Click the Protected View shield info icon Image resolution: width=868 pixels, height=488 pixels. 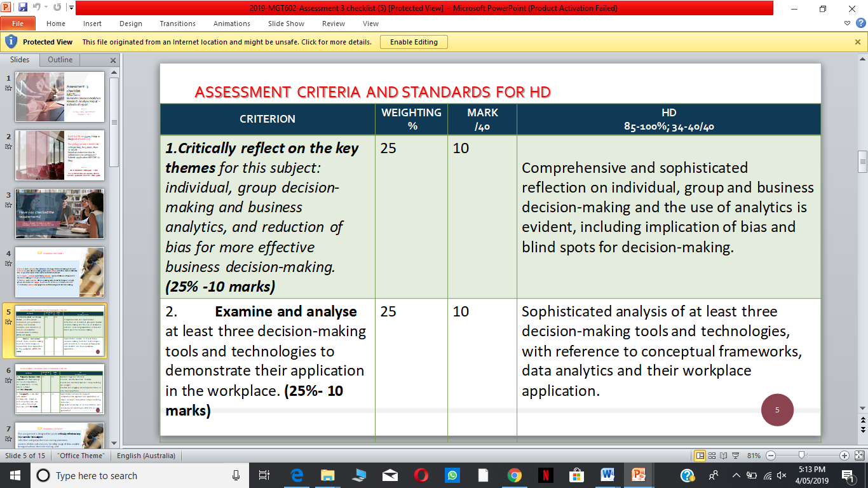[x=11, y=42]
